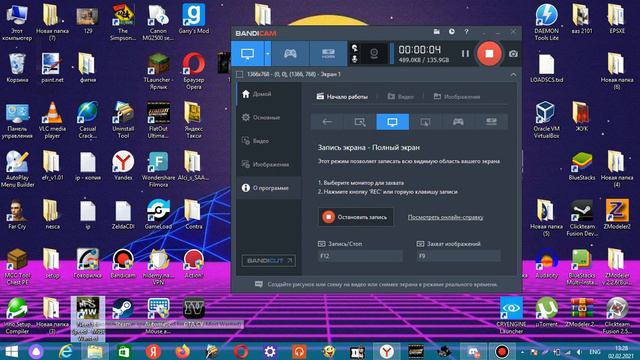Screen dimensions: 640x360
Task: Open Firefox from the taskbar
Action: [182, 351]
